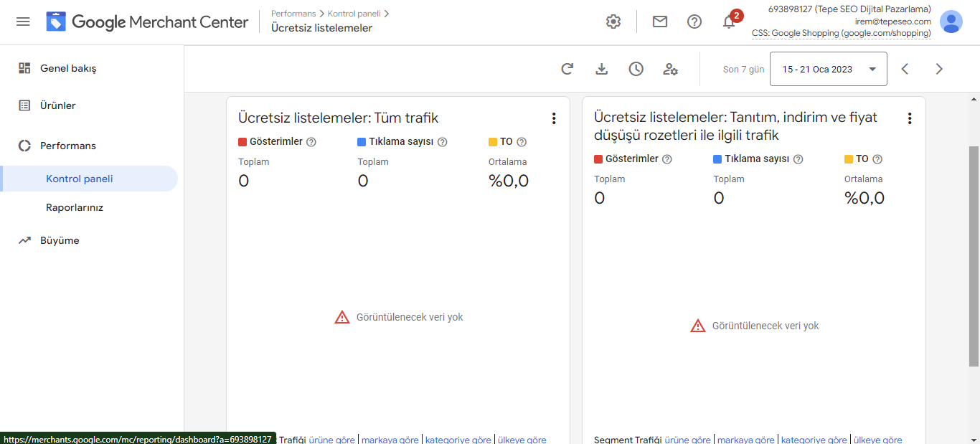Click the Kontrol paneli breadcrumb link
Screen dimensions: 980x444
[354, 14]
